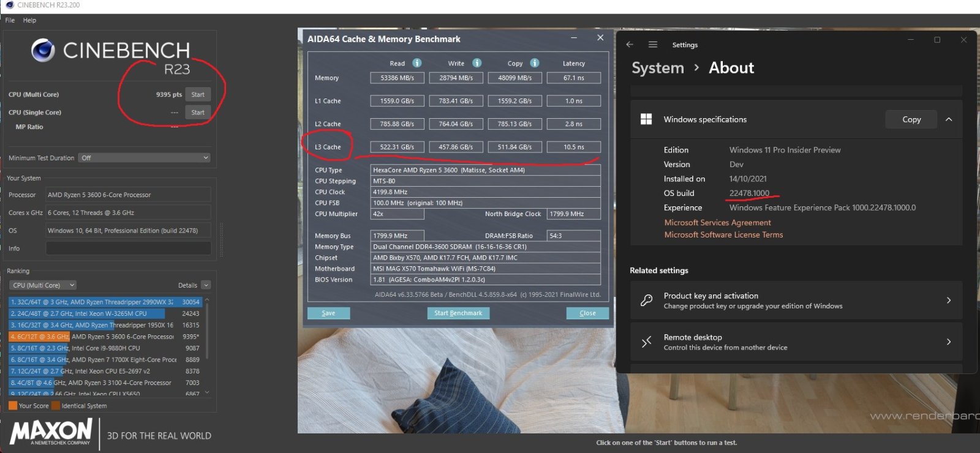Viewport: 980px width, 453px height.
Task: Open Product key and activation
Action: [796, 300]
